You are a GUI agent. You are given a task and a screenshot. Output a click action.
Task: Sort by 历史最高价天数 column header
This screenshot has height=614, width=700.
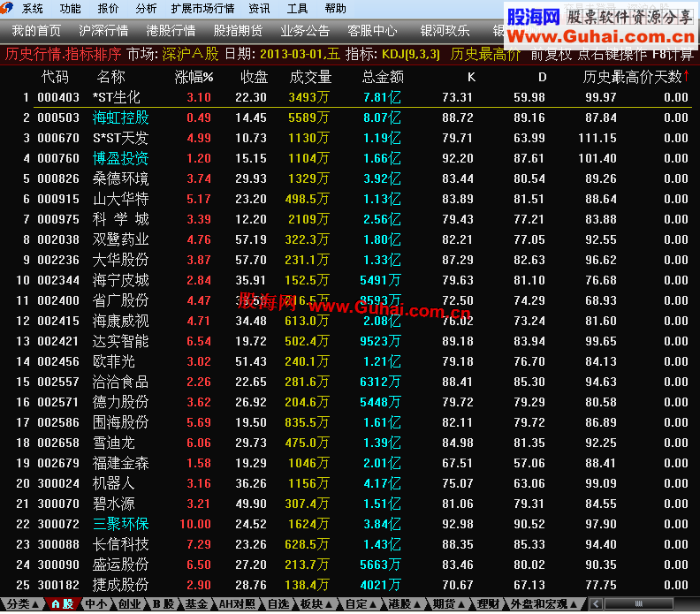point(635,77)
